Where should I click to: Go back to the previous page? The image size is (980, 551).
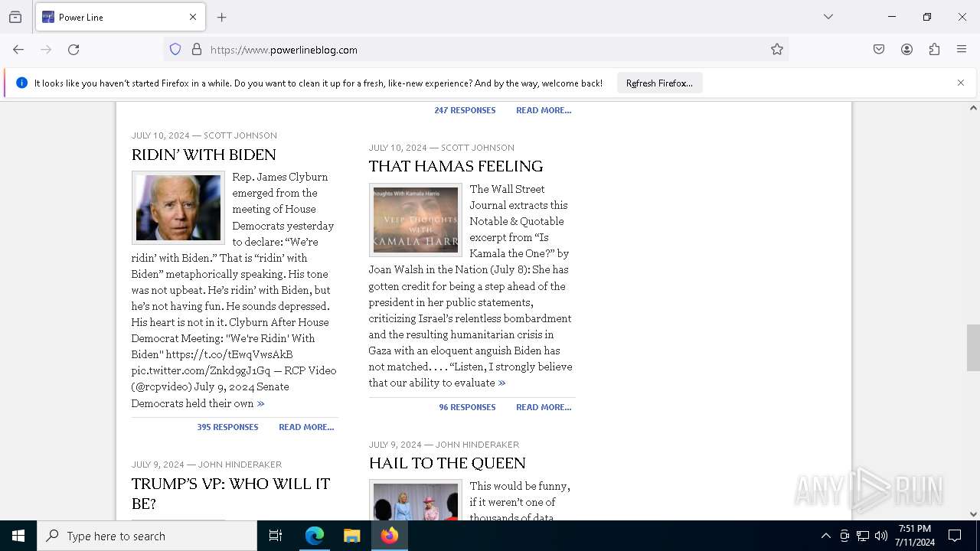pyautogui.click(x=18, y=50)
